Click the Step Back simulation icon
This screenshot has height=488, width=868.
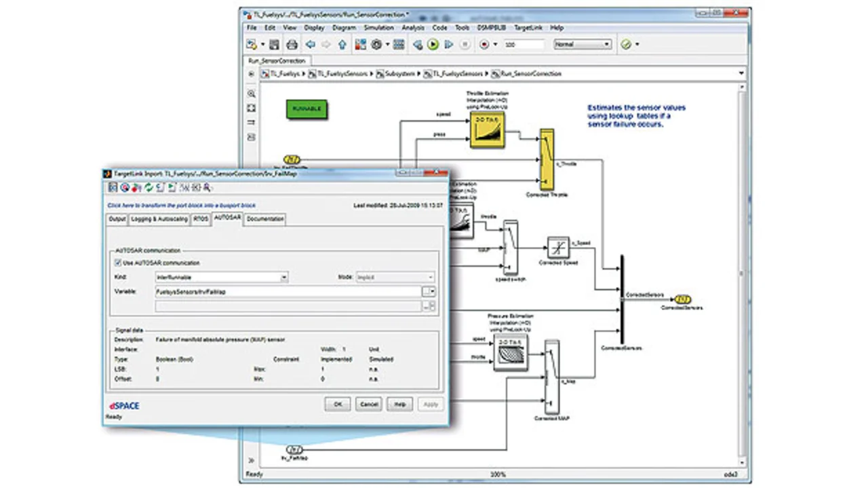click(417, 44)
